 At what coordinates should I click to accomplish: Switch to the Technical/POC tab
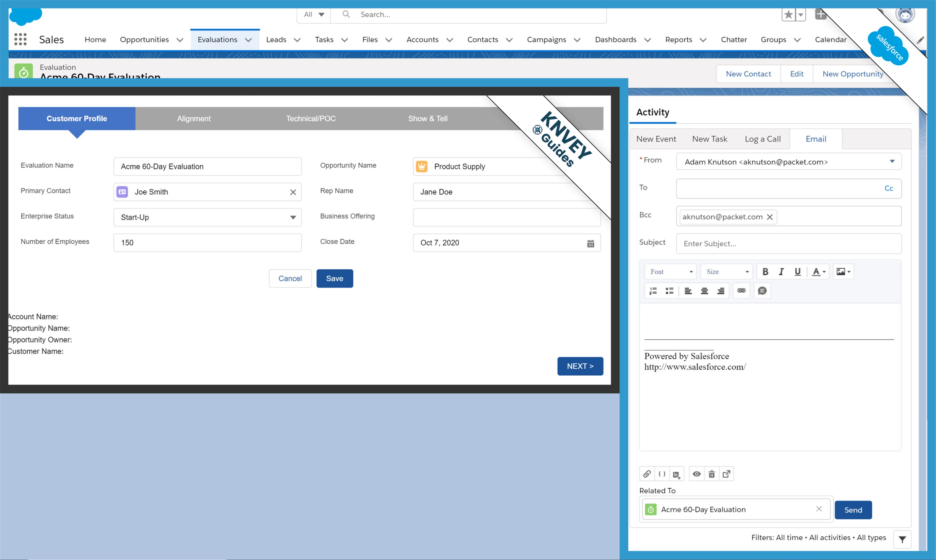coord(311,118)
